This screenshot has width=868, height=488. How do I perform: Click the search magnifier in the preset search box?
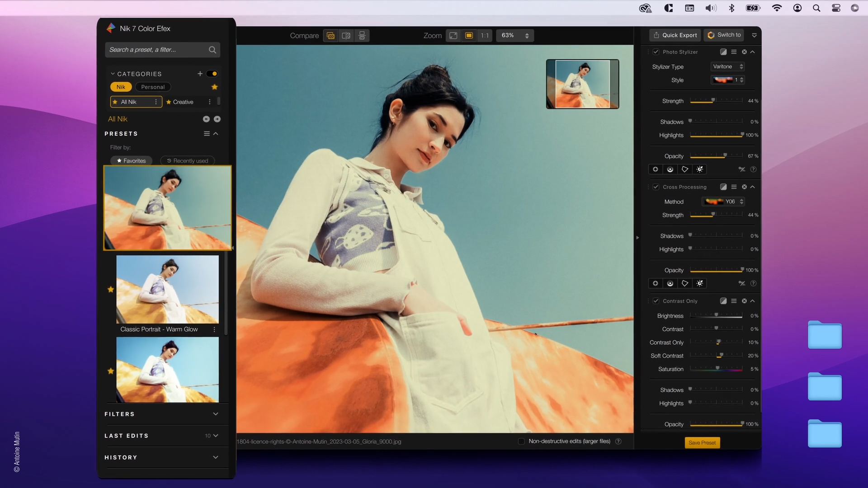pyautogui.click(x=212, y=50)
